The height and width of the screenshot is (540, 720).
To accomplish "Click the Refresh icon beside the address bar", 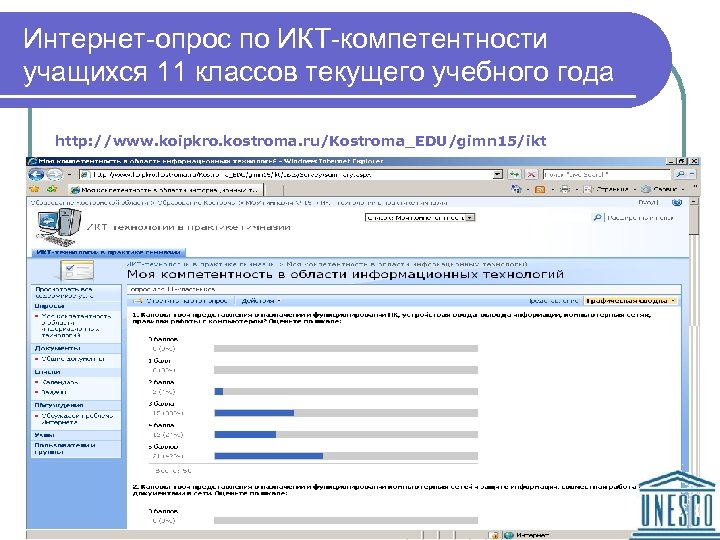I will pyautogui.click(x=514, y=174).
